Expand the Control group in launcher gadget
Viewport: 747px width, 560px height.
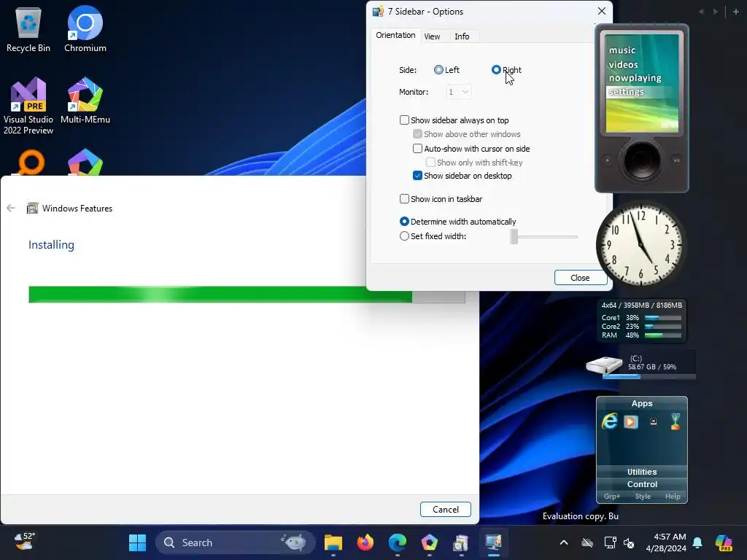(642, 484)
